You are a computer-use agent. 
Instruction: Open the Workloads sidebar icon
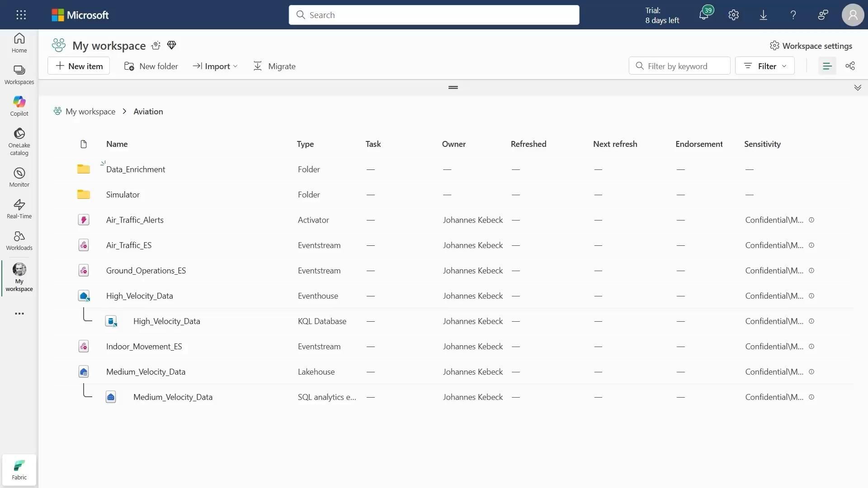click(19, 240)
